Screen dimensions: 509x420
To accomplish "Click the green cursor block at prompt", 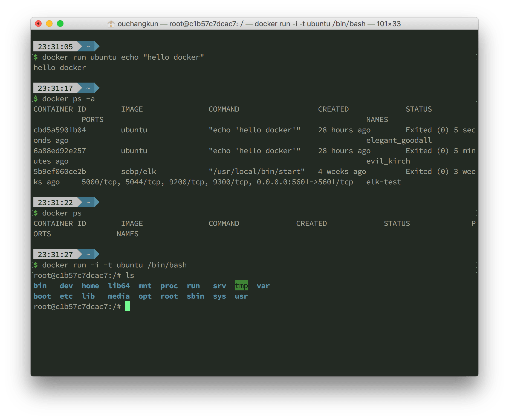I will (x=128, y=306).
